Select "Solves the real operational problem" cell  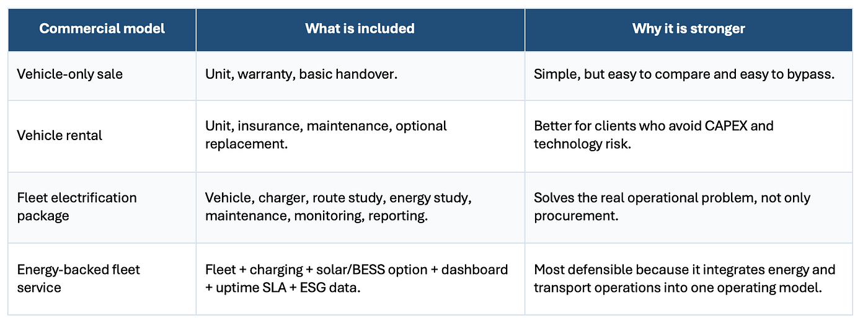coord(689,207)
